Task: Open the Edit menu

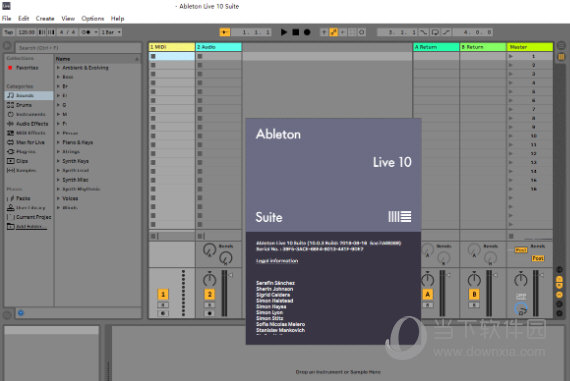Action: click(x=24, y=18)
